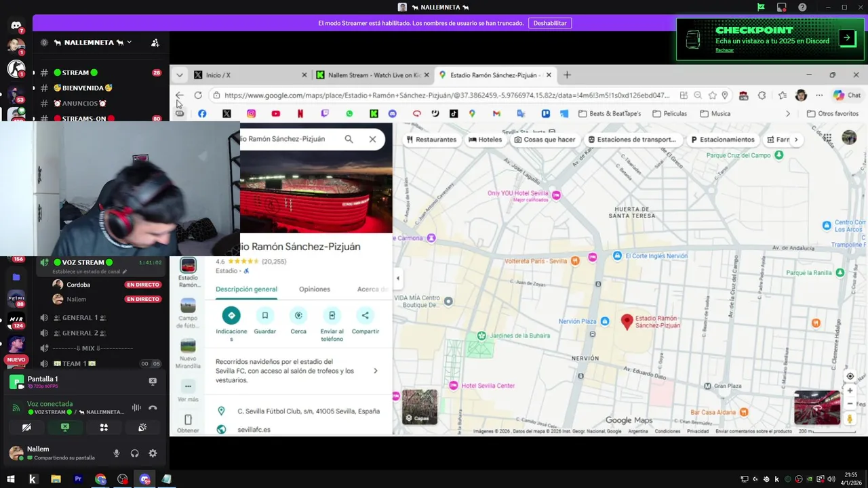This screenshot has width=868, height=488.
Task: Open the Opiniones tab
Action: (315, 289)
